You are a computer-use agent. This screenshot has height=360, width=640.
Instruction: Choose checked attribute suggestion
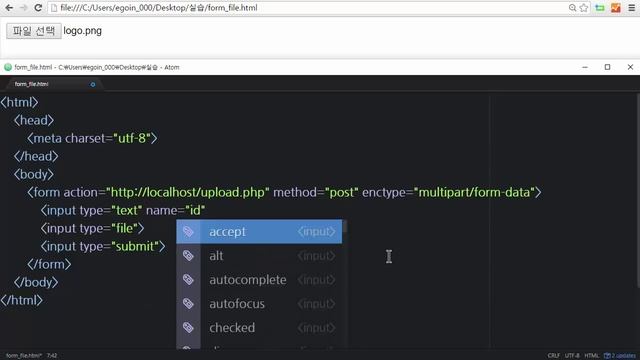pyautogui.click(x=259, y=328)
